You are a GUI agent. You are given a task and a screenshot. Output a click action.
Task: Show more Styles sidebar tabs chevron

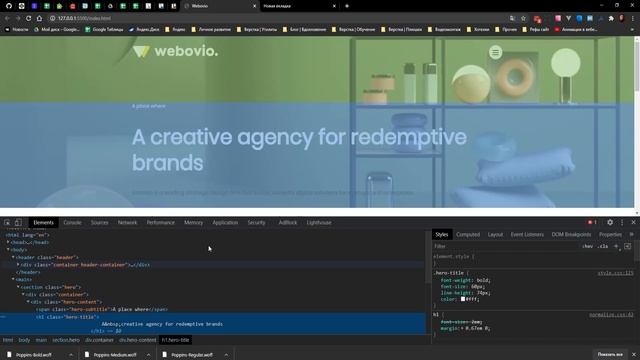tap(631, 234)
